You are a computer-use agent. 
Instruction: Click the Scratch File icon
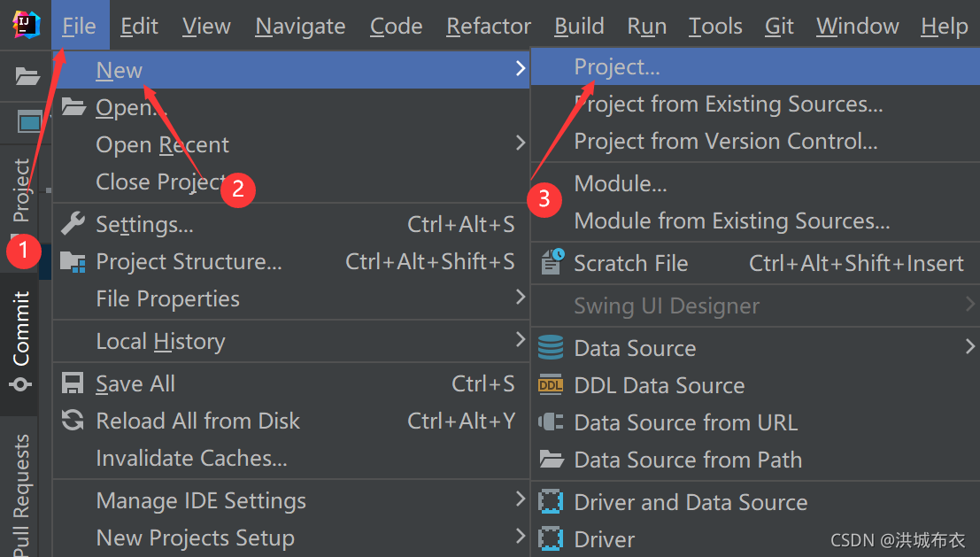tap(552, 263)
